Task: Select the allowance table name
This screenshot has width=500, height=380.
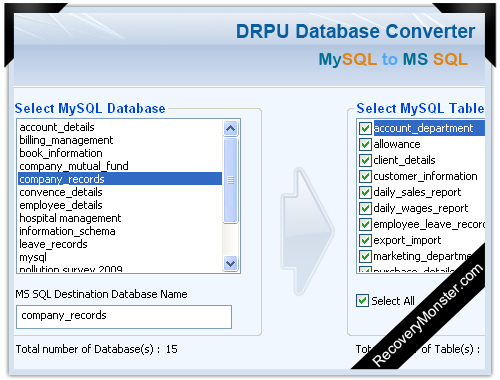Action: coord(397,144)
